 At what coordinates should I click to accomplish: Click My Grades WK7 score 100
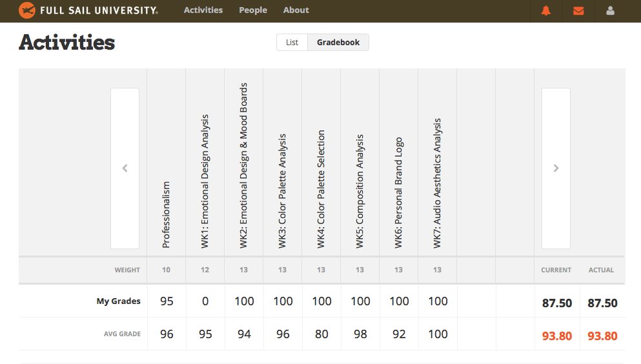438,301
